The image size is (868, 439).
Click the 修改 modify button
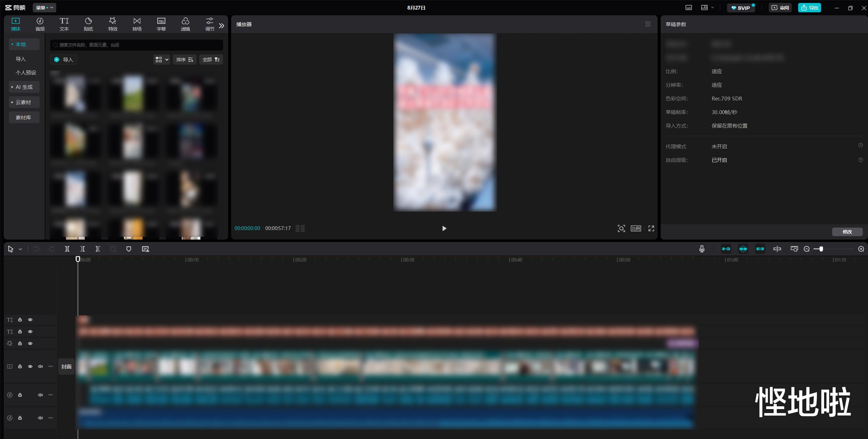(847, 232)
